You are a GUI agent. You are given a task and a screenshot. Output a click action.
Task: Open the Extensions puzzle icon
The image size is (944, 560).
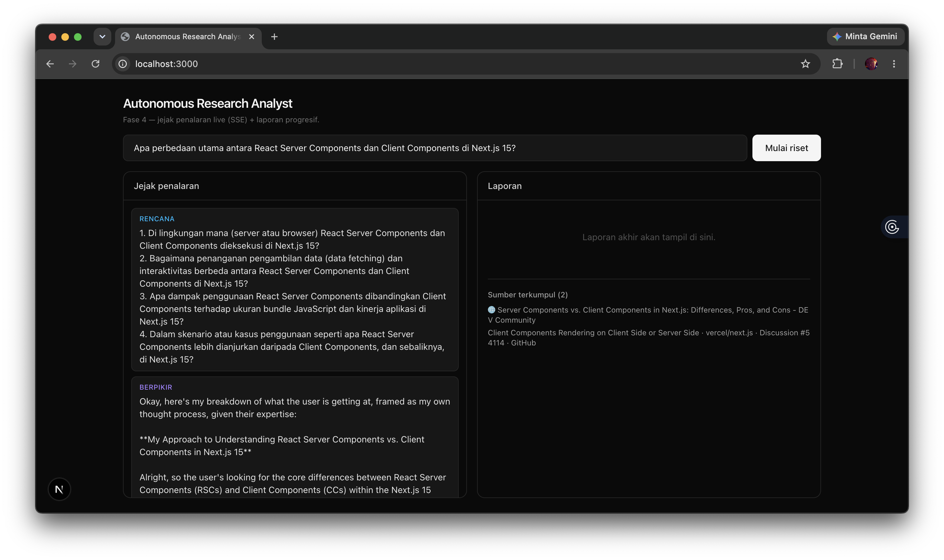[x=837, y=64]
